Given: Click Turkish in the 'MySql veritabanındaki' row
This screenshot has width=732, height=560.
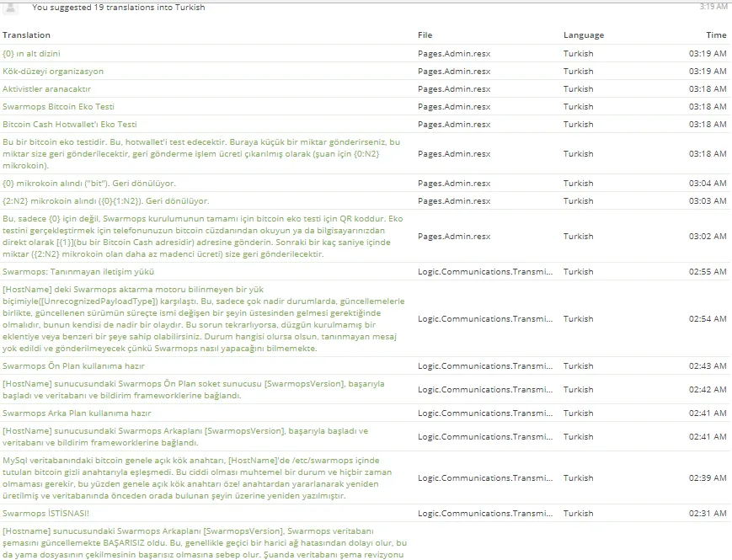Looking at the screenshot, I should click(579, 477).
